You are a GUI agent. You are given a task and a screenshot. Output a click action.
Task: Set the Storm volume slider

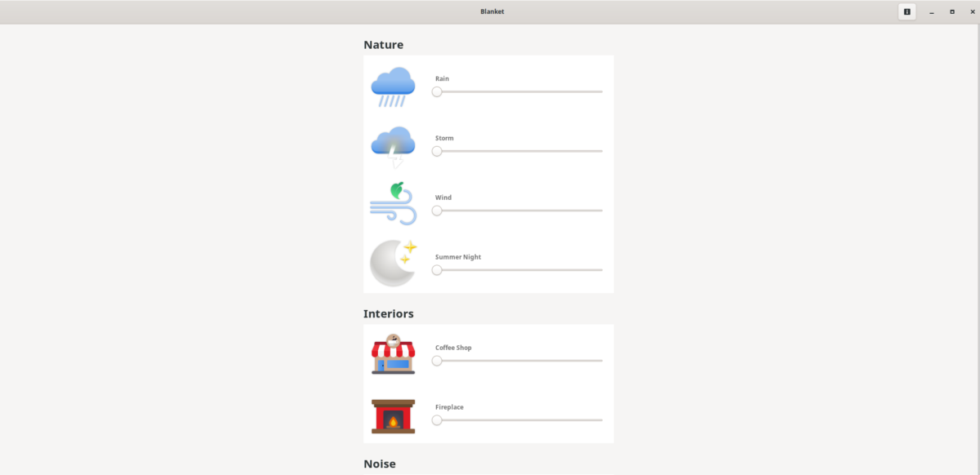tap(517, 151)
